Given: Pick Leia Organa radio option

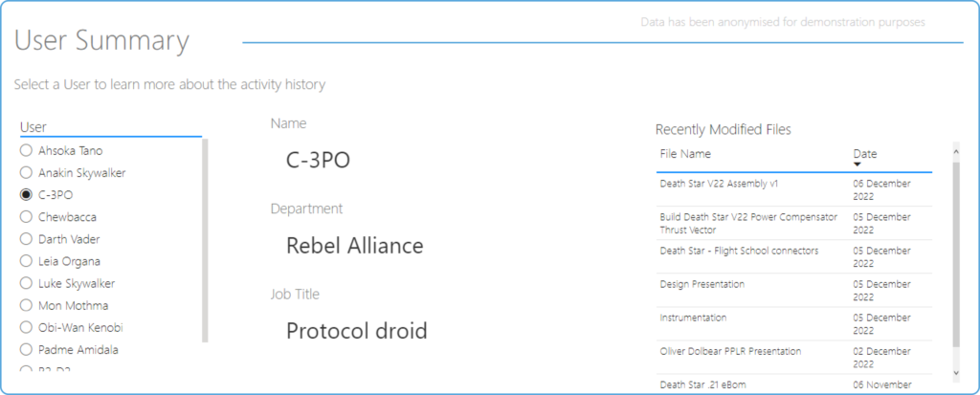Looking at the screenshot, I should point(26,261).
